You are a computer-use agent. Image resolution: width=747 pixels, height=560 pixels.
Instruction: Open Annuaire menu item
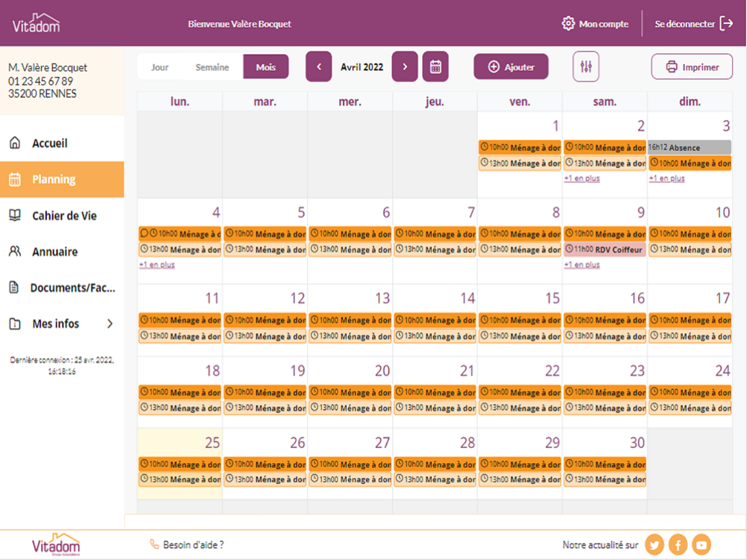[62, 252]
